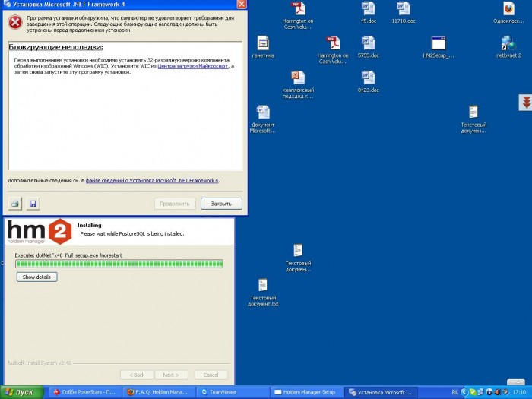Screen dimensions: 532x399
Task: Select the Harrington PDF icon beside 5755.doc
Action: [333, 50]
